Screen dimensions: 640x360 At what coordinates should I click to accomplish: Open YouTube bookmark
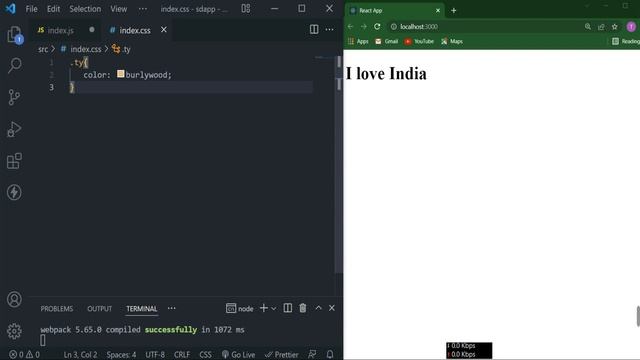[x=419, y=41]
